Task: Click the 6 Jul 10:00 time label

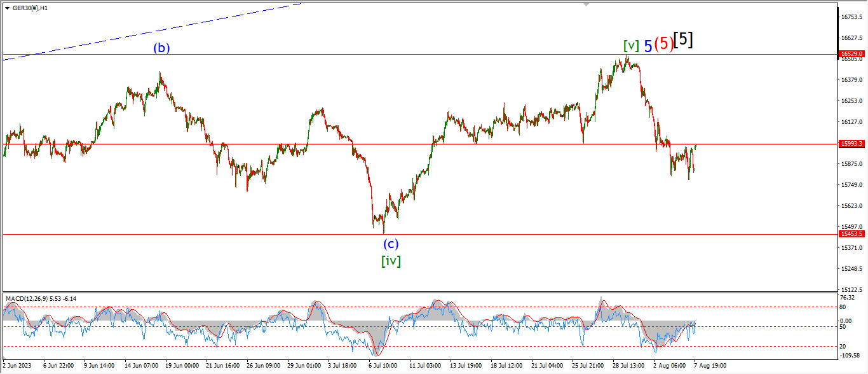Action: (x=383, y=366)
